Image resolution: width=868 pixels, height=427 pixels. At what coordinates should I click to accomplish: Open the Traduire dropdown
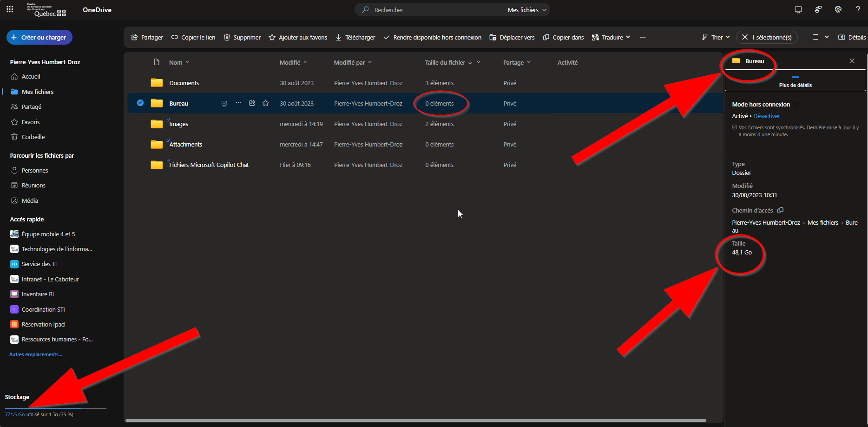pyautogui.click(x=611, y=37)
